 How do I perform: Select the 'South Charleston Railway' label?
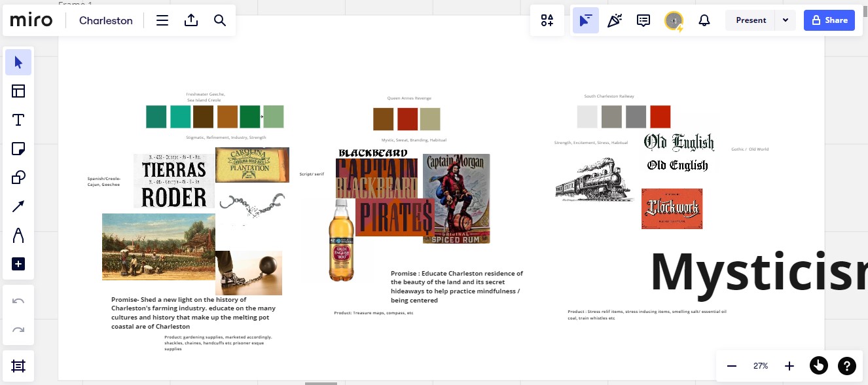pyautogui.click(x=609, y=96)
